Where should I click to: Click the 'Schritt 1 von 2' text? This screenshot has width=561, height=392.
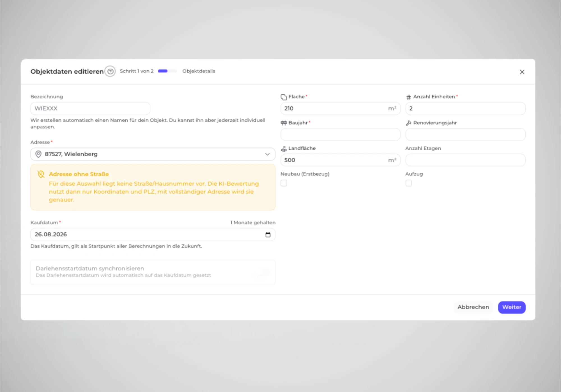137,71
